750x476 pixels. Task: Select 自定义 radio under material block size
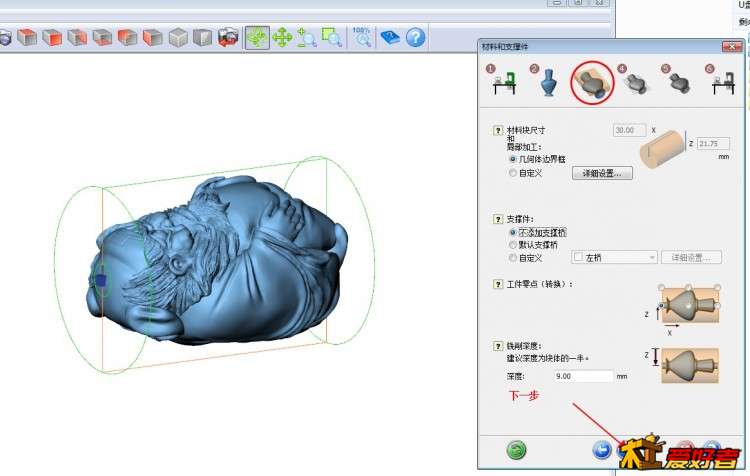tap(513, 173)
